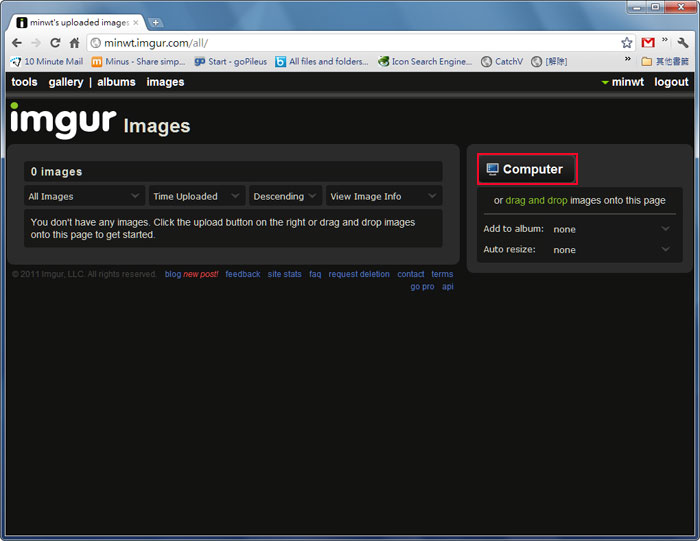Select the minwt's uploaded images tab
The image size is (700, 541).
coord(77,22)
